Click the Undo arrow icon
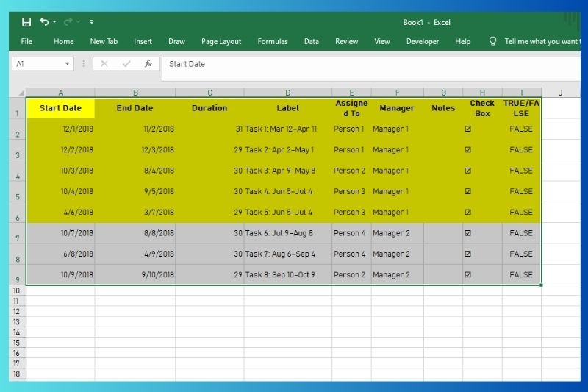 [x=44, y=22]
